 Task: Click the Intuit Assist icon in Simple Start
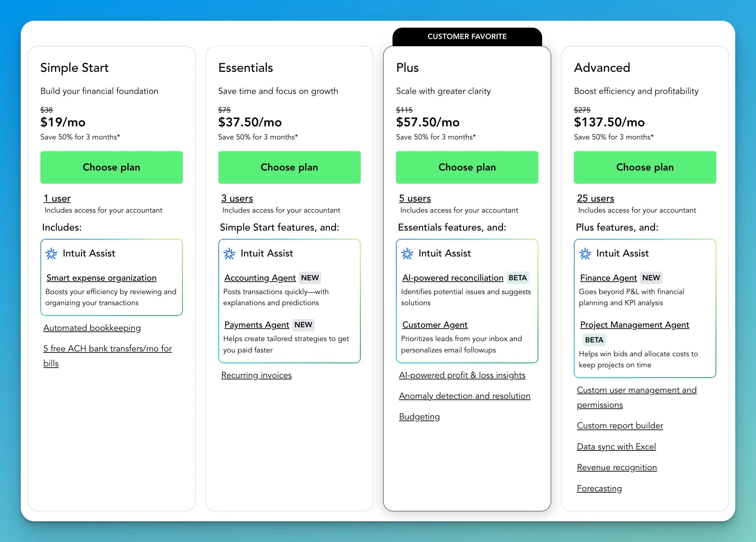pyautogui.click(x=51, y=253)
